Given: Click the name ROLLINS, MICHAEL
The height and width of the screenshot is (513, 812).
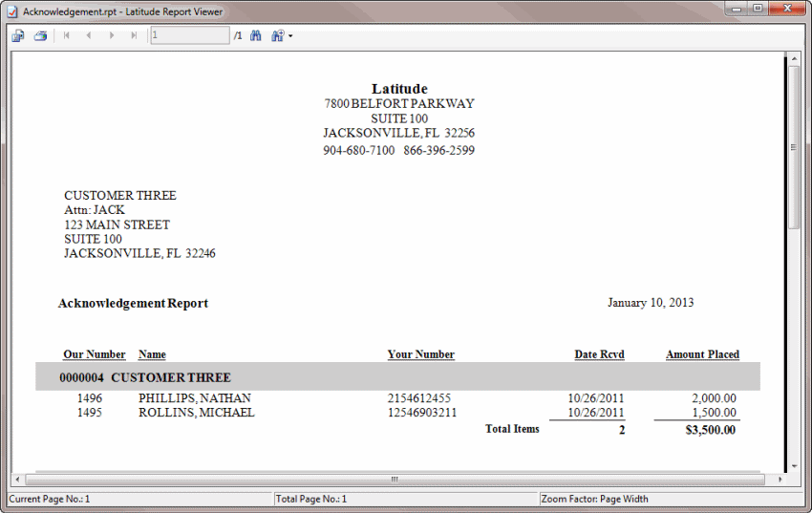Looking at the screenshot, I should 196,413.
